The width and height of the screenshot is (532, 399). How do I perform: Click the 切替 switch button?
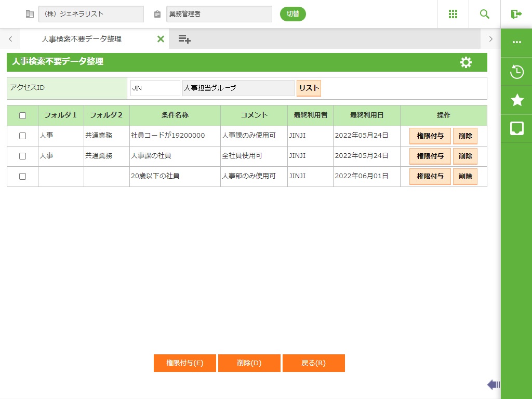tap(293, 14)
